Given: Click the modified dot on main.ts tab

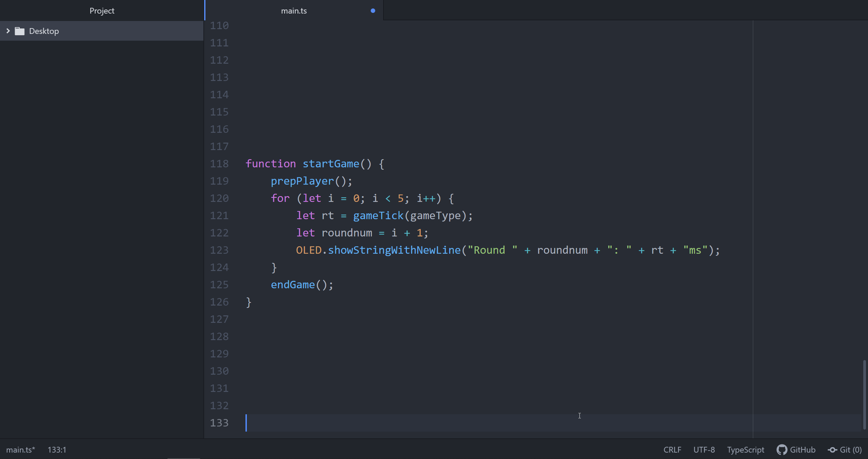Looking at the screenshot, I should click(x=373, y=11).
